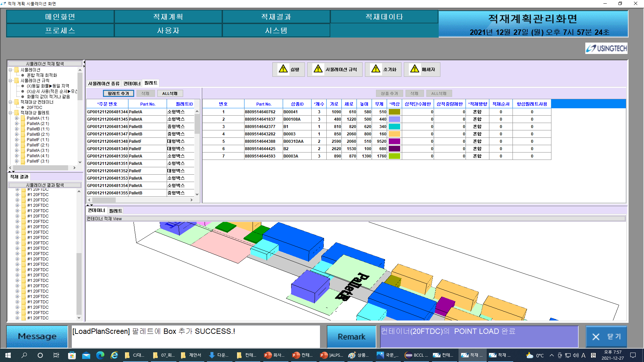Switch to the lower 팔레트 view tab
644x362 pixels.
pos(115,210)
